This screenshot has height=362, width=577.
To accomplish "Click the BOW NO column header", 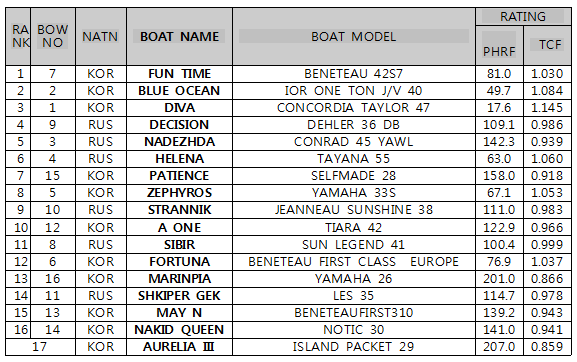I will 53,36.
